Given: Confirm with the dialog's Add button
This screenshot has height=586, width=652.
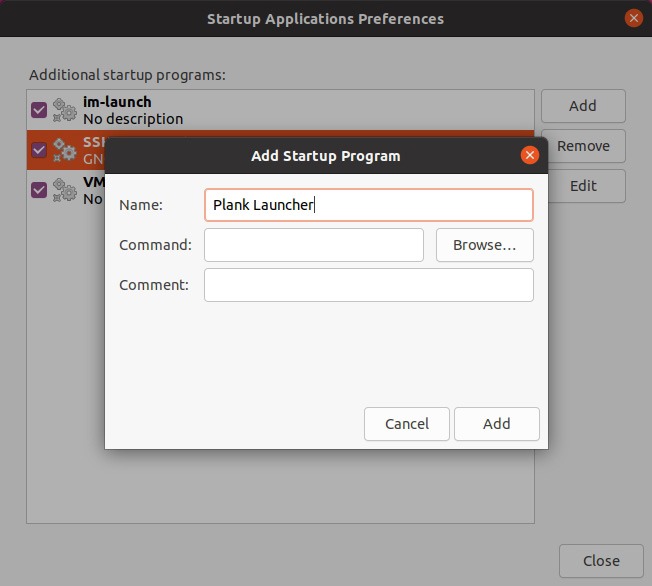Looking at the screenshot, I should click(x=496, y=424).
